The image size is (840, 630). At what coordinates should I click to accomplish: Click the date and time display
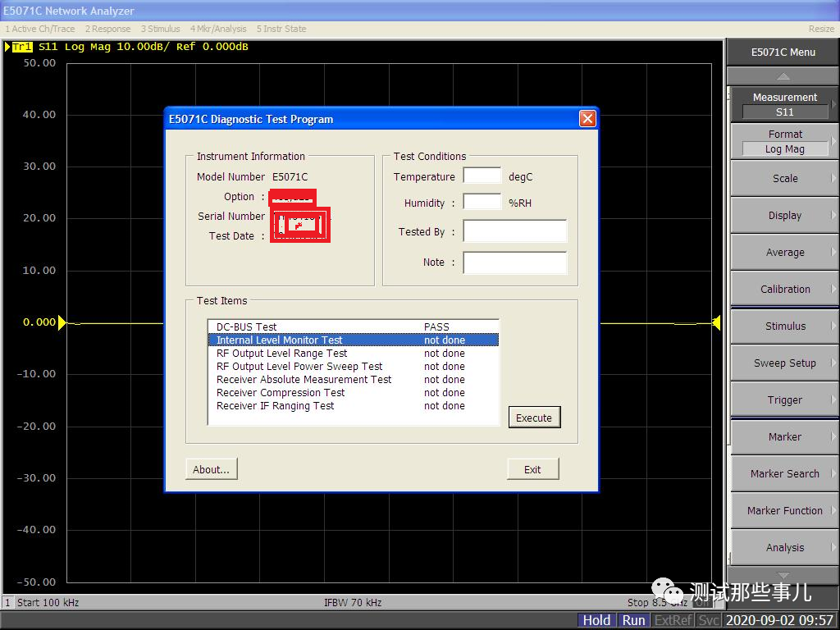pyautogui.click(x=779, y=620)
